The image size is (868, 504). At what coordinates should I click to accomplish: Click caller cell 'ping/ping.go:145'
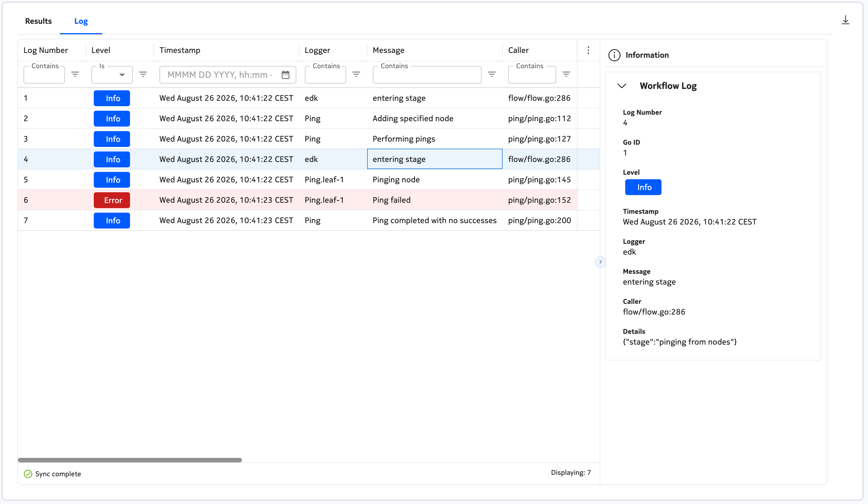coord(539,180)
